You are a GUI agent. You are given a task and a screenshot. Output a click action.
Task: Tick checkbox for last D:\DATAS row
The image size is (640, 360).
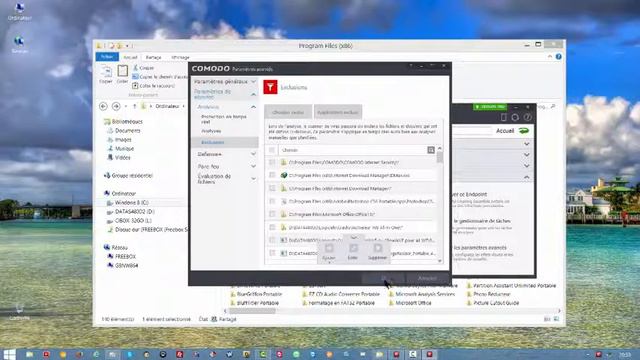coord(272,253)
